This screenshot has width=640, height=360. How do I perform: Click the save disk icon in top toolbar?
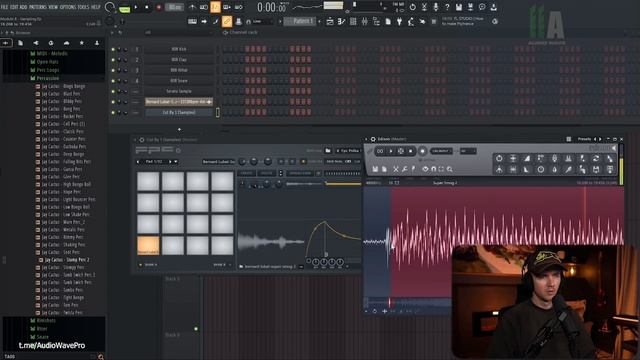[459, 7]
